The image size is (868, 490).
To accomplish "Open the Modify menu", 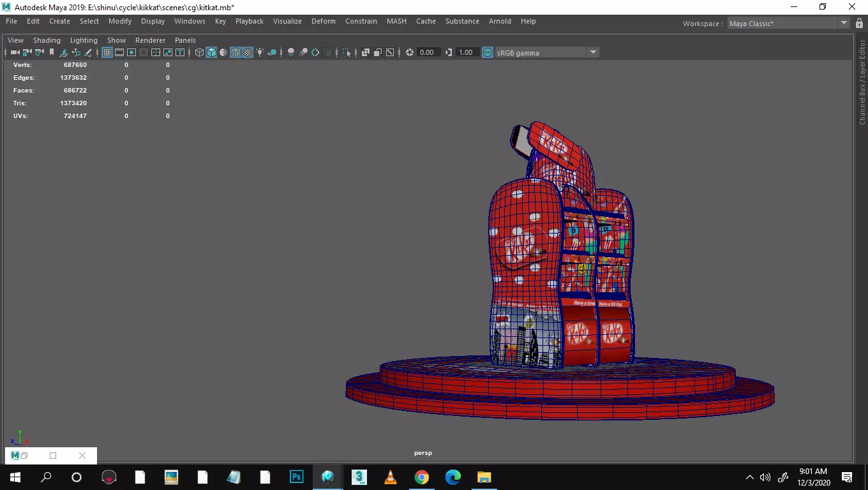I will 120,21.
